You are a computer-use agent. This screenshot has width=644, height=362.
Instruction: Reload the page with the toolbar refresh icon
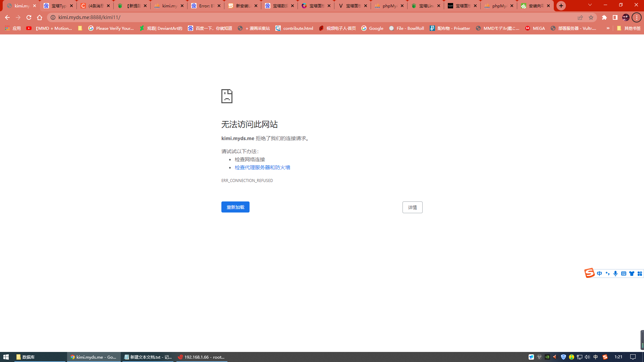(29, 17)
